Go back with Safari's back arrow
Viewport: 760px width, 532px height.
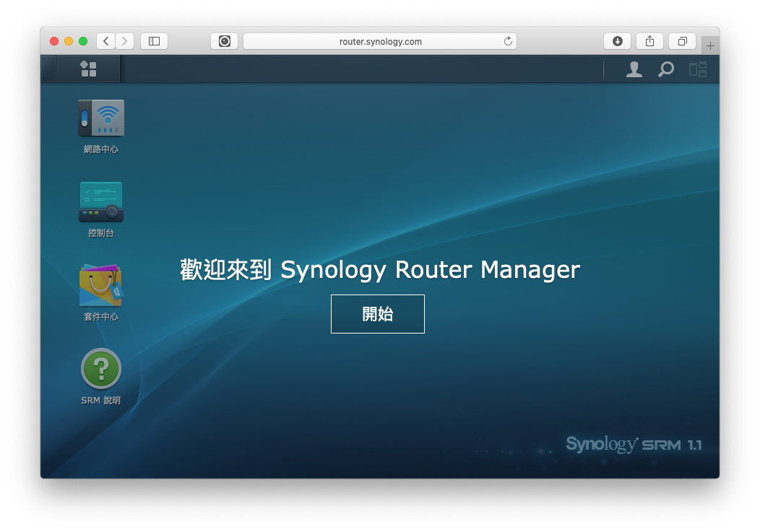[105, 41]
